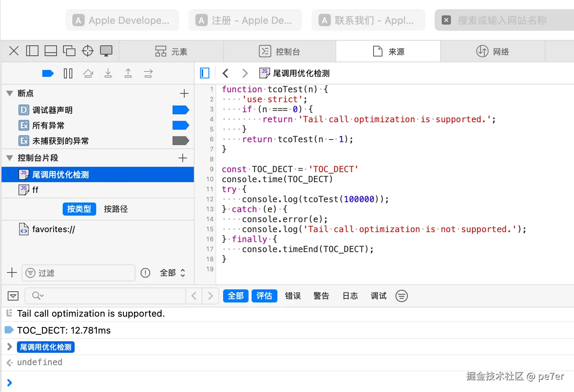Add a new breakpoint with plus icon

184,93
